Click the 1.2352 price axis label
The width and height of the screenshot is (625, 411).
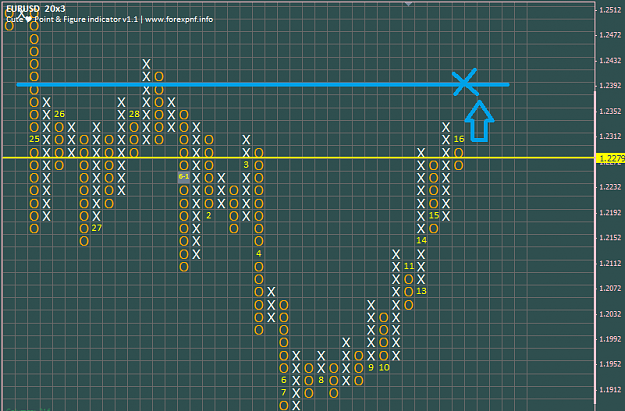[x=610, y=111]
